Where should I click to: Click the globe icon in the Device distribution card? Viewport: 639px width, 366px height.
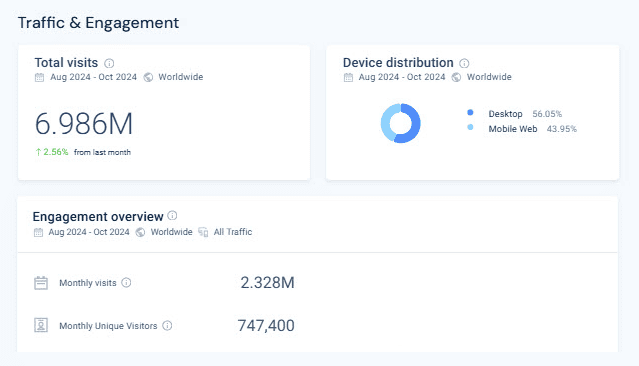click(456, 77)
